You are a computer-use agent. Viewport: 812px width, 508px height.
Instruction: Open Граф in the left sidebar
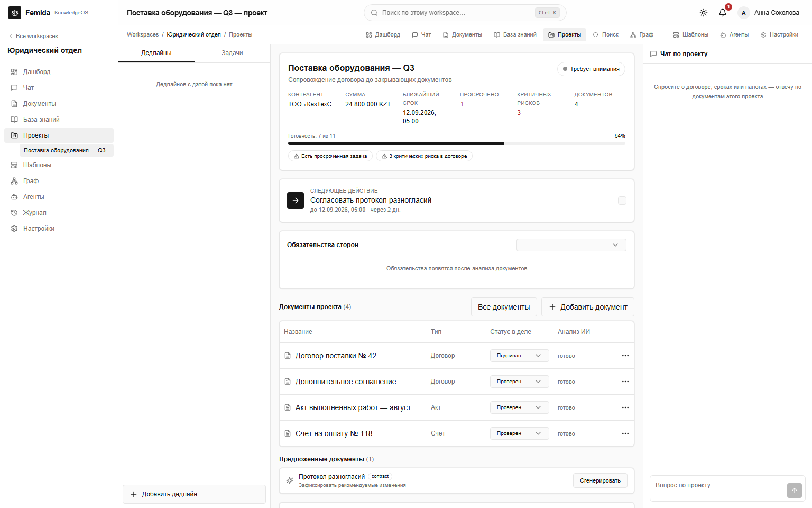(x=59, y=181)
